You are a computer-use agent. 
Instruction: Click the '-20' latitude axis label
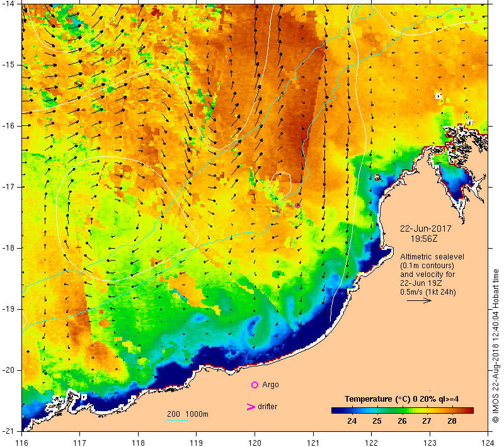pyautogui.click(x=8, y=370)
